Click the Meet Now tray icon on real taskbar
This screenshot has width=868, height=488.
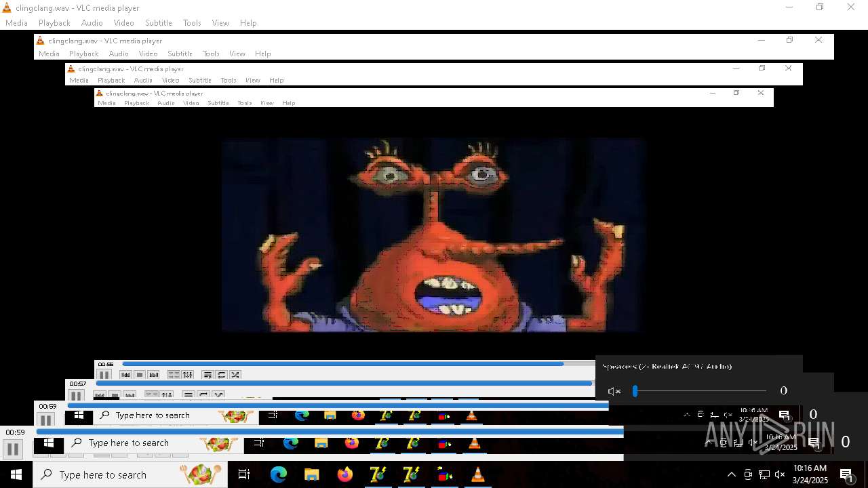[748, 474]
